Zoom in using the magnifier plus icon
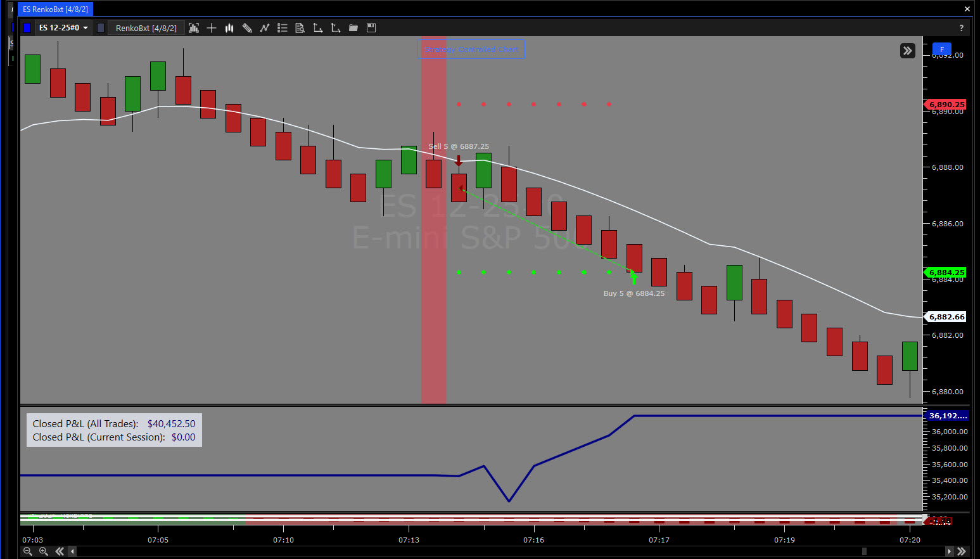Image resolution: width=980 pixels, height=559 pixels. tap(43, 551)
